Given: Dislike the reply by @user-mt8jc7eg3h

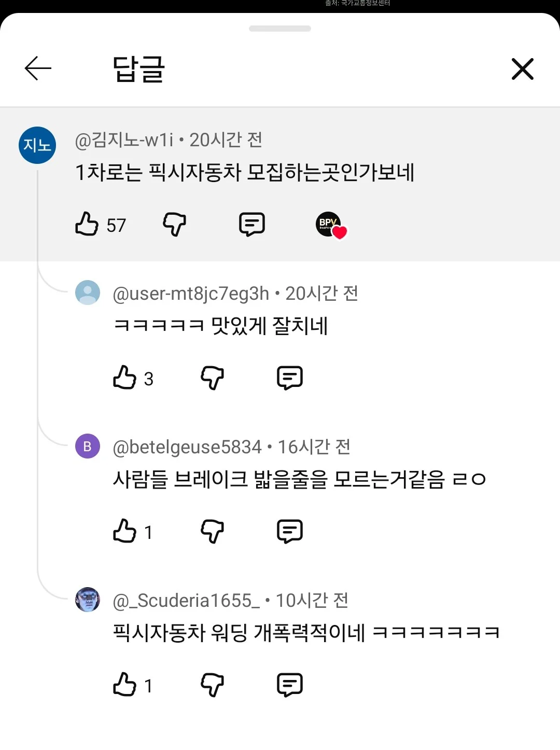Looking at the screenshot, I should [x=212, y=378].
